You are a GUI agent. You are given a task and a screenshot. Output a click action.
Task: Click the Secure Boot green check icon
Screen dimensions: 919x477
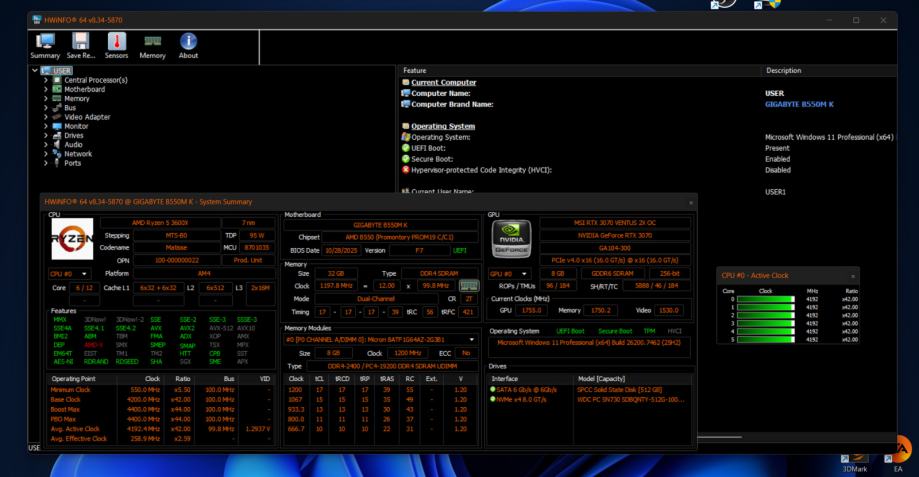[406, 159]
